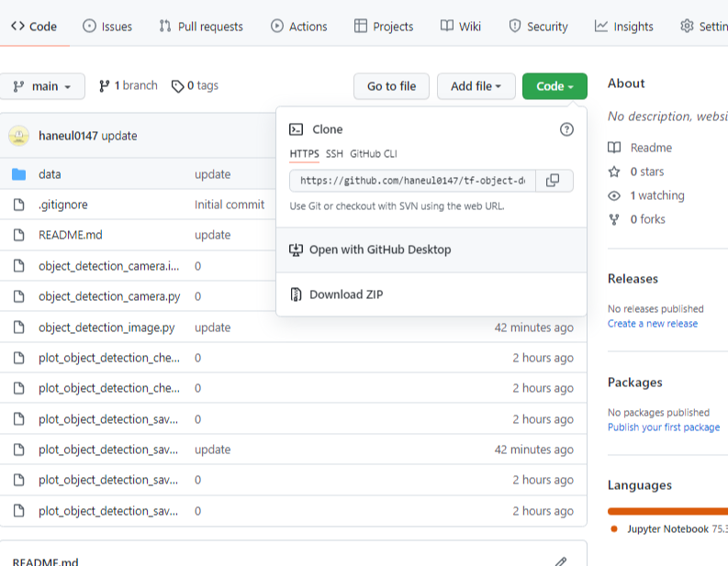Switch to the Projects tab

(x=384, y=27)
